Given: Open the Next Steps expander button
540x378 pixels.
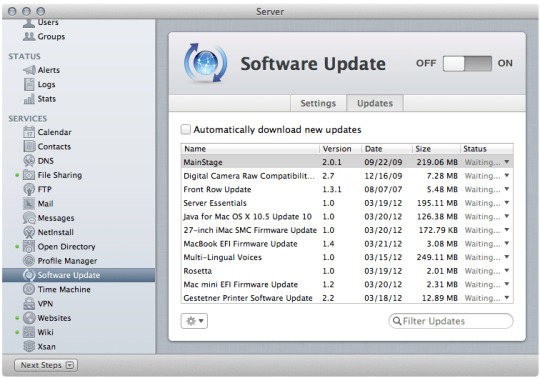Looking at the screenshot, I should click(46, 365).
